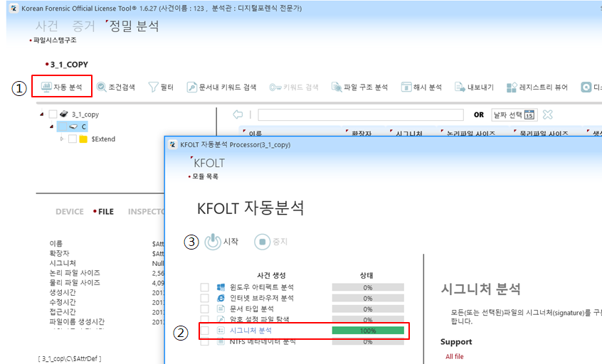Click 문서 타입 분석 0% progress bar
This screenshot has width=602, height=364.
coord(368,309)
